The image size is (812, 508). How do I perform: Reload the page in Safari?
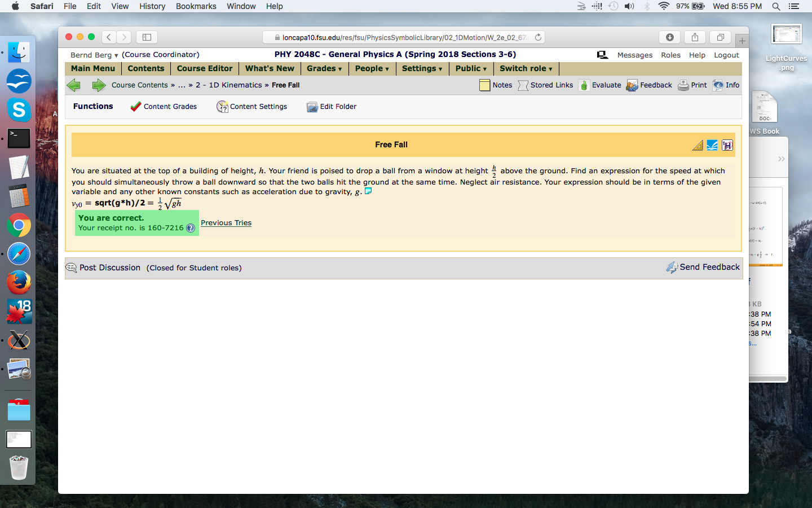click(x=538, y=37)
